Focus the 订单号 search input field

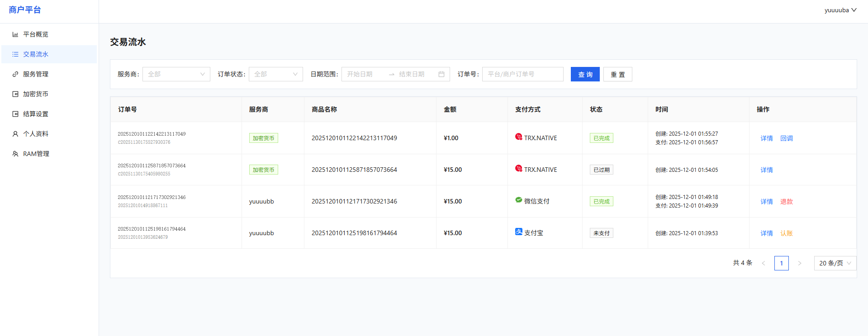click(x=522, y=74)
